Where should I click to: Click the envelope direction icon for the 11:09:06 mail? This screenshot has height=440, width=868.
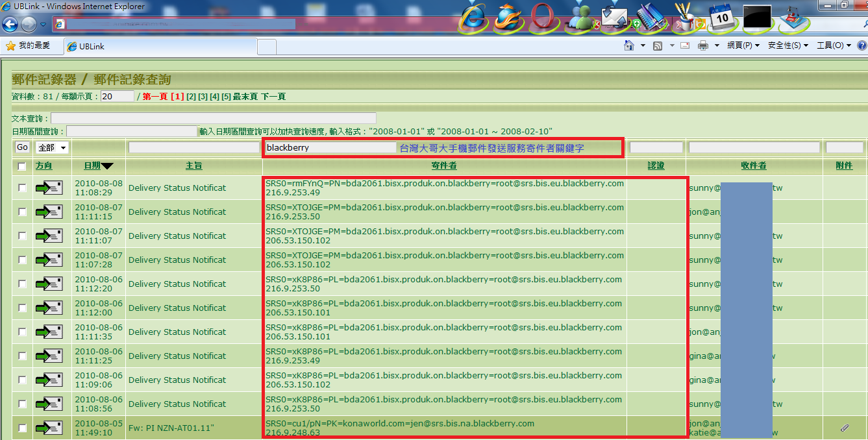click(x=49, y=380)
